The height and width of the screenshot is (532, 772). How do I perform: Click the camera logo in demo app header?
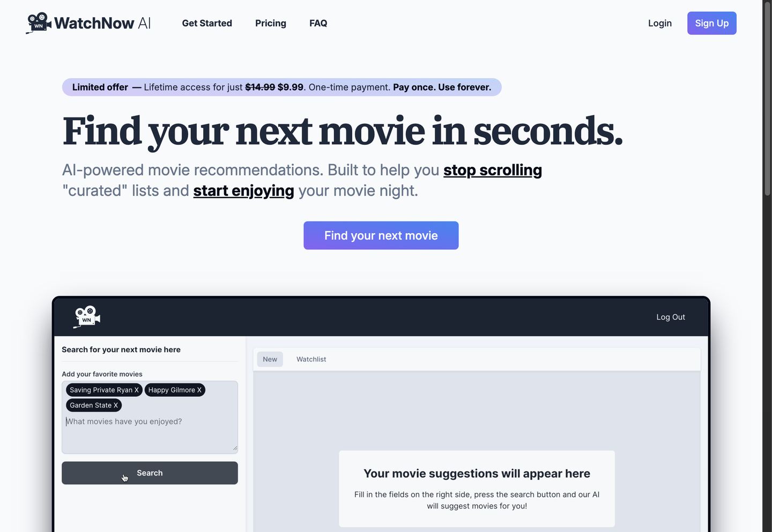point(87,317)
